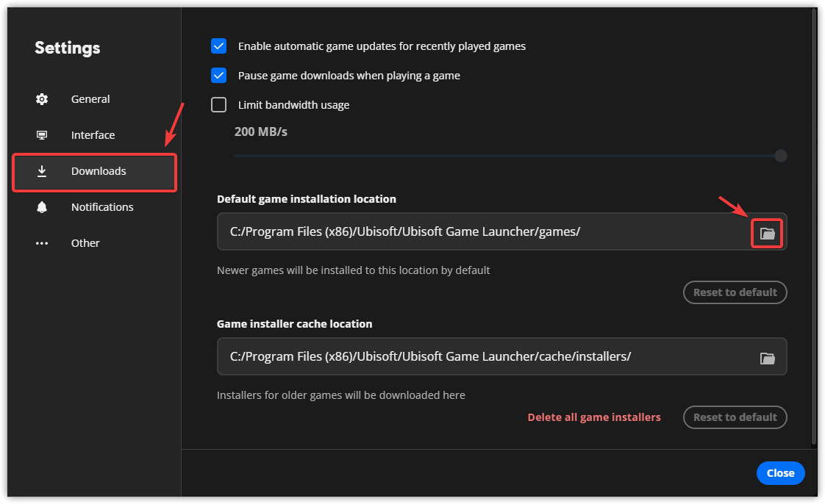Image resolution: width=825 pixels, height=504 pixels.
Task: Select the Other settings section
Action: [x=85, y=243]
